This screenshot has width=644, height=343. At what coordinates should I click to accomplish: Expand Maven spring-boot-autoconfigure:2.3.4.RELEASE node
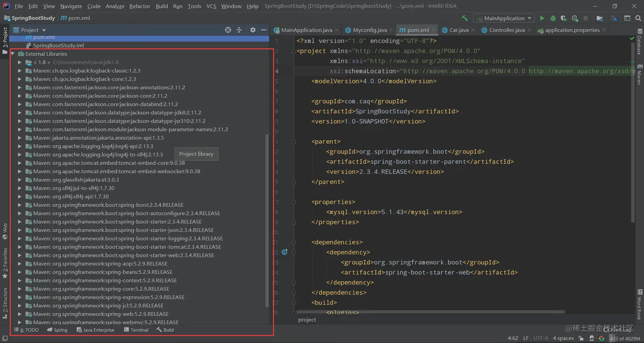[x=20, y=213]
